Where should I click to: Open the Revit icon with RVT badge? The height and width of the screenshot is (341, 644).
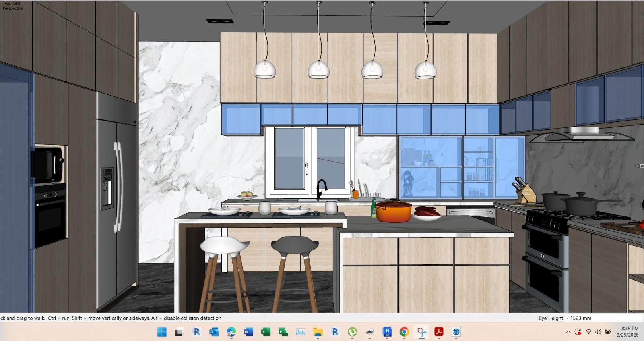[387, 332]
